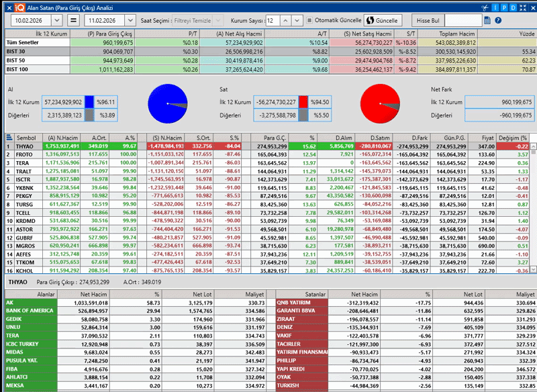The image size is (537, 392).
Task: Open the blue help question mark icon
Action: tap(497, 21)
